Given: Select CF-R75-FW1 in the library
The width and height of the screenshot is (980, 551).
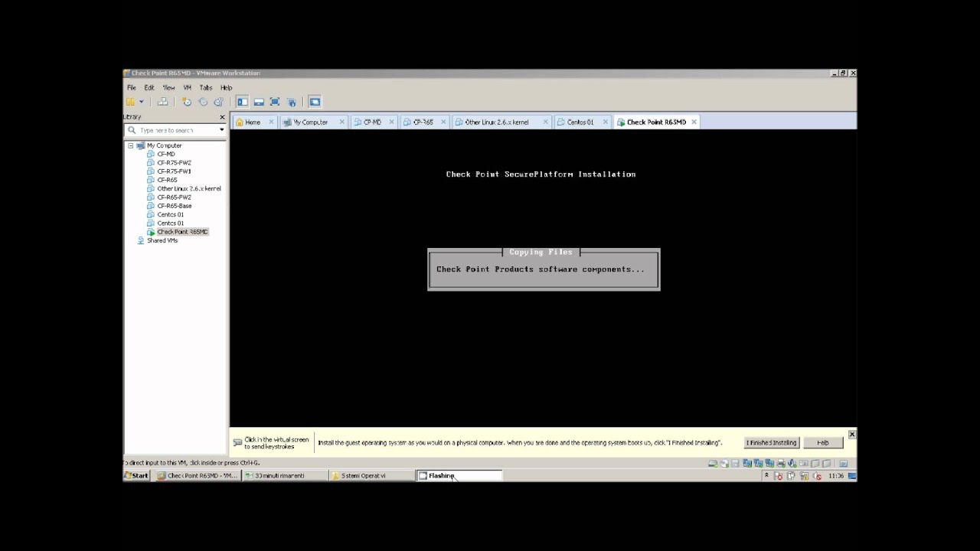Looking at the screenshot, I should point(174,171).
